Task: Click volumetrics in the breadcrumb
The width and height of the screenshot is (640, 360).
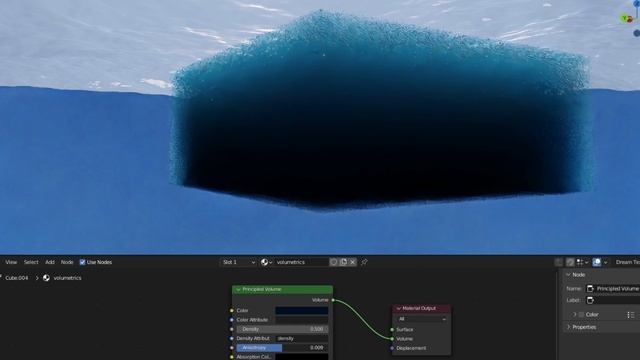Action: pos(67,278)
